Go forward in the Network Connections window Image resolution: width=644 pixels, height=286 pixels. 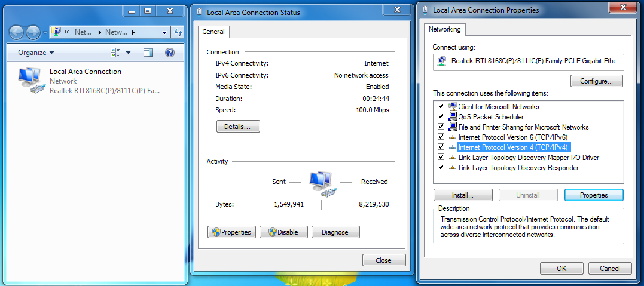(33, 32)
